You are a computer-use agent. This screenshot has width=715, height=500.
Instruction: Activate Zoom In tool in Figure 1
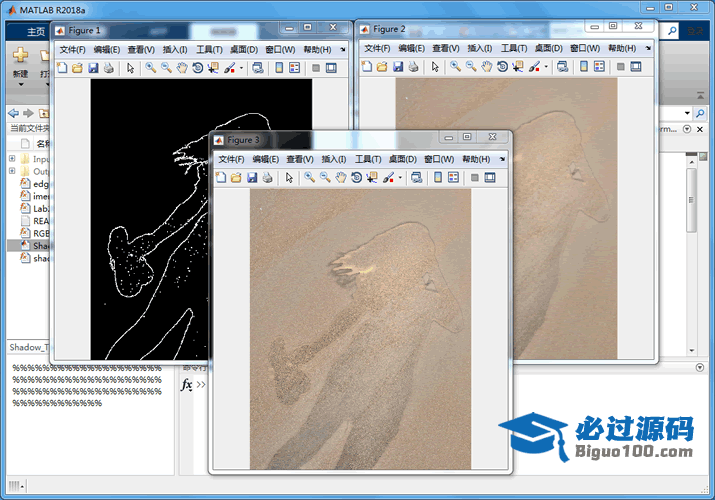(150, 68)
